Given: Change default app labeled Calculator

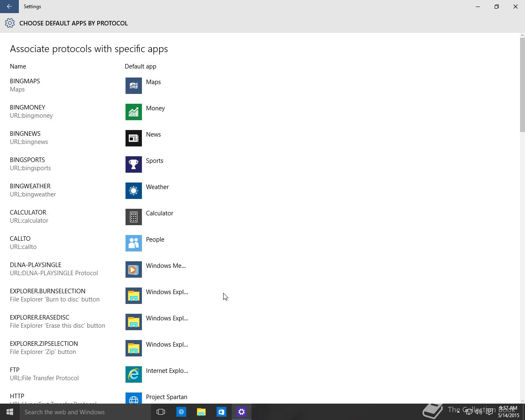Looking at the screenshot, I should pos(160,213).
